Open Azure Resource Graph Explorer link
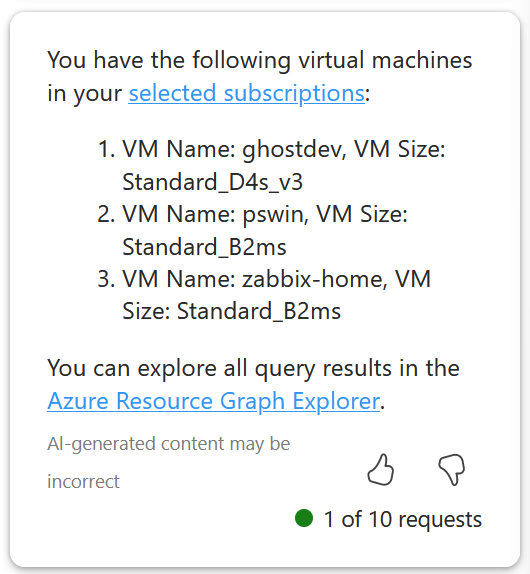Viewport: 530px width, 574px height. click(x=213, y=401)
